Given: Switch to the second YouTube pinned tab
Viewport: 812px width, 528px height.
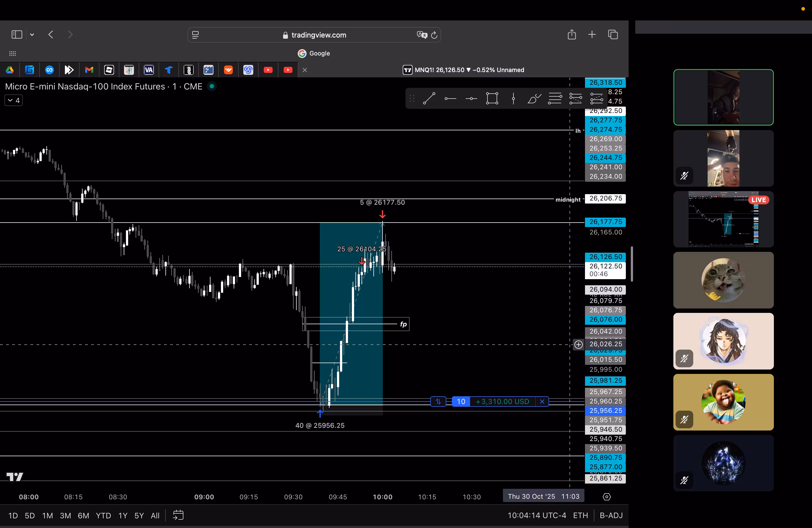Looking at the screenshot, I should [288, 70].
